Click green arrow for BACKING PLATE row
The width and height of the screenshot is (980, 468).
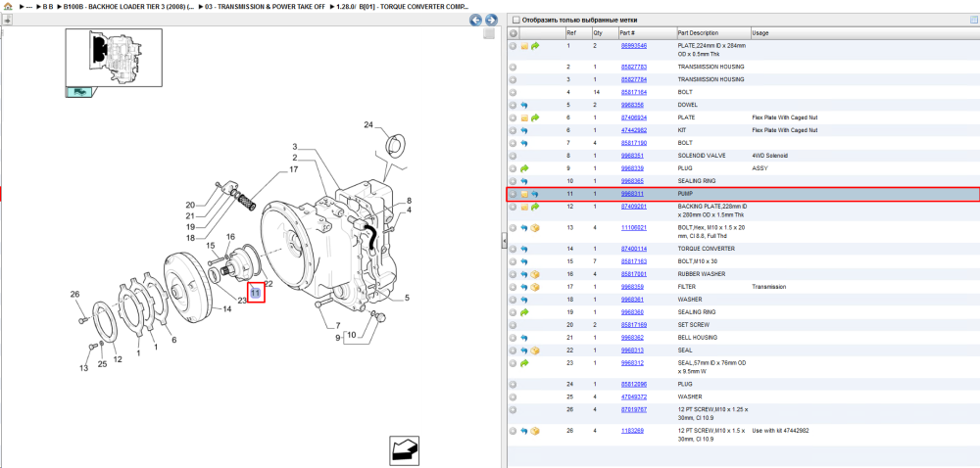tap(535, 207)
